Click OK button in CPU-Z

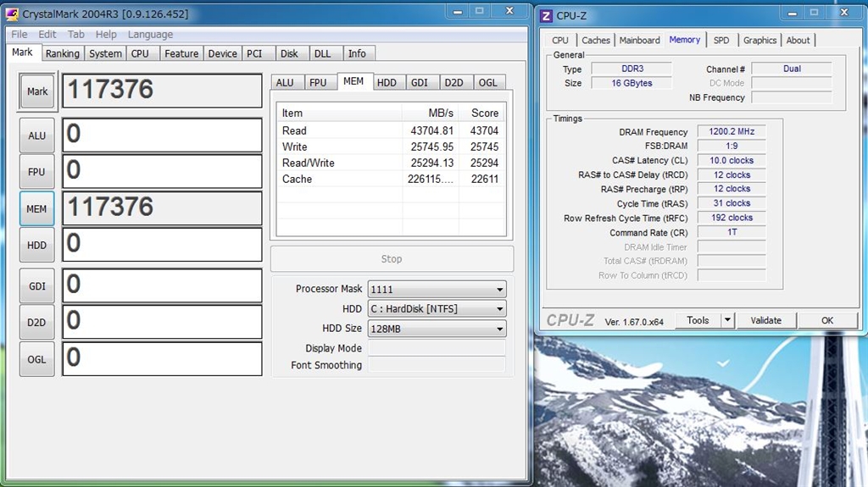pos(827,320)
